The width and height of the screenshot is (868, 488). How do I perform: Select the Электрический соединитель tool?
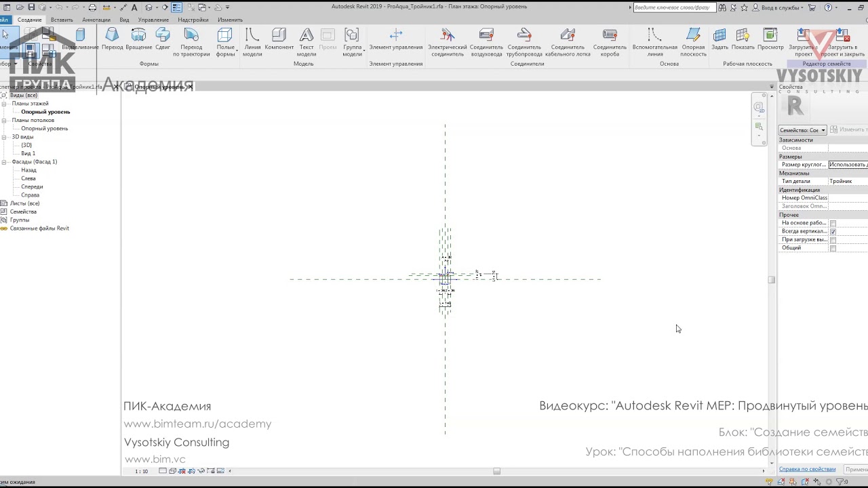448,42
